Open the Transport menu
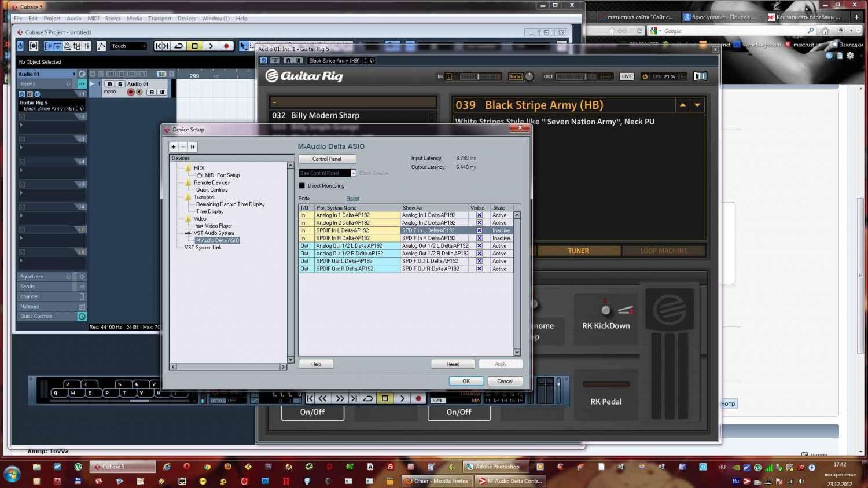The height and width of the screenshot is (488, 868). tap(159, 19)
